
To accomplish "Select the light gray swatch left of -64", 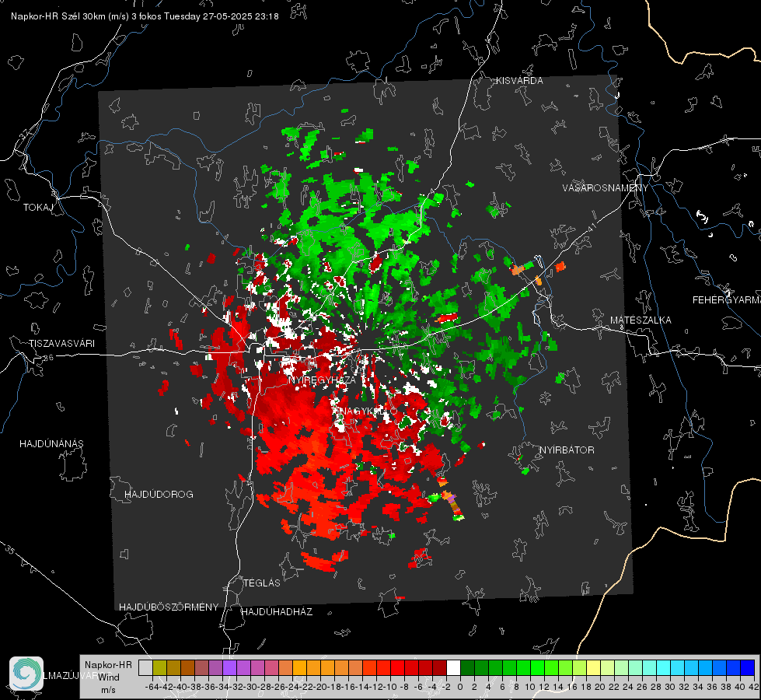I will [145, 667].
